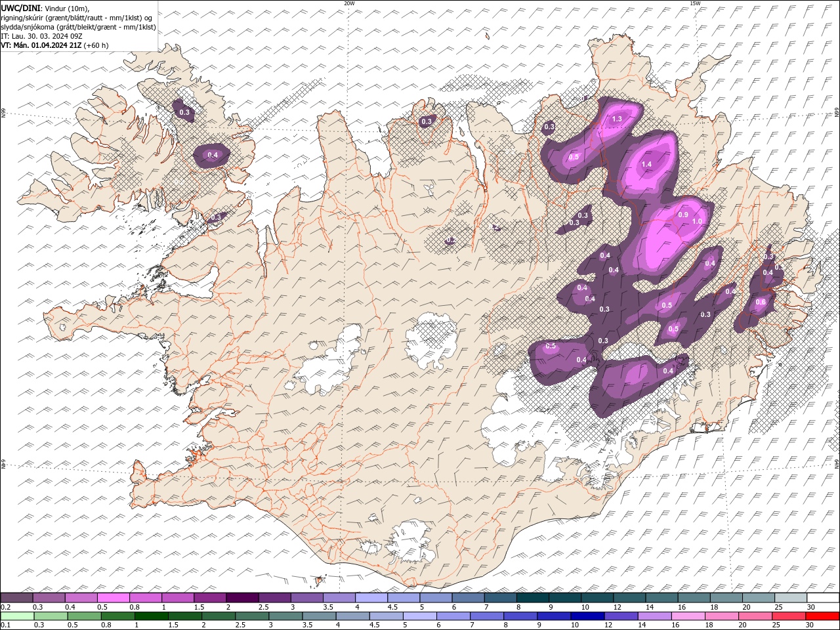
Task: Click the 30 bright red swatch, lower legend row
Action: [822, 616]
